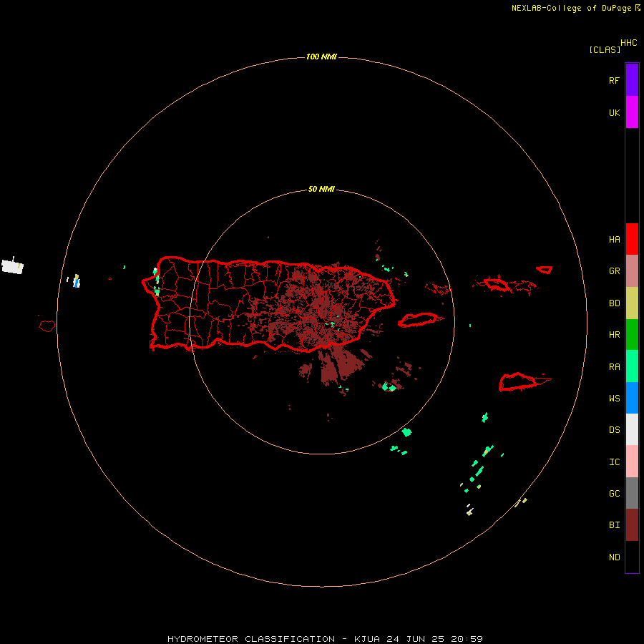Select the BD yellow legend swatch
Screen dimensions: 644x644
tap(632, 303)
